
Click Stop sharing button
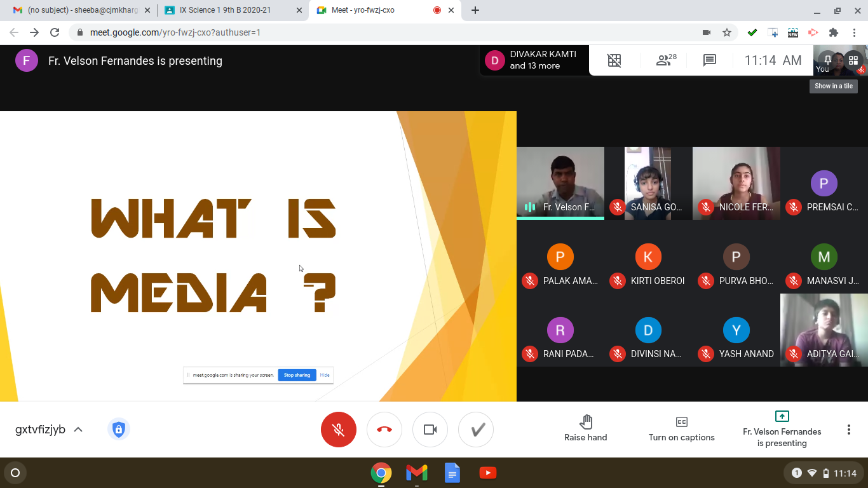pyautogui.click(x=297, y=375)
